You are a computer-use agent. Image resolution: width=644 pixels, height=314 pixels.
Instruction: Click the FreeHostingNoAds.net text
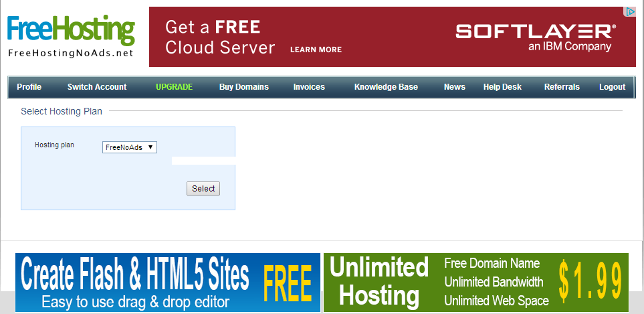[x=71, y=53]
